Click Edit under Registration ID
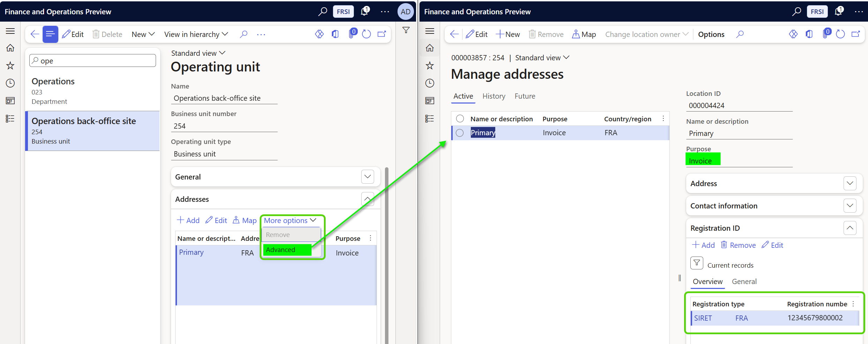868x344 pixels. tap(772, 245)
